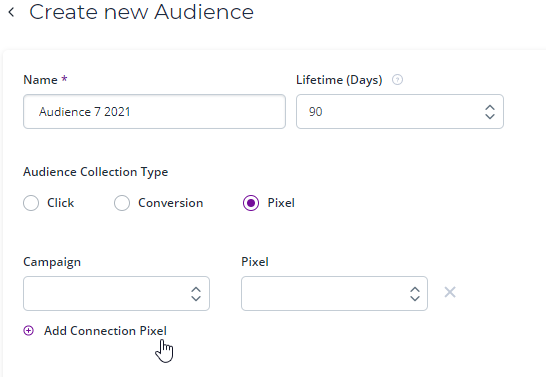Click the Lifetime (Days) label text
The image size is (546, 377).
click(339, 80)
